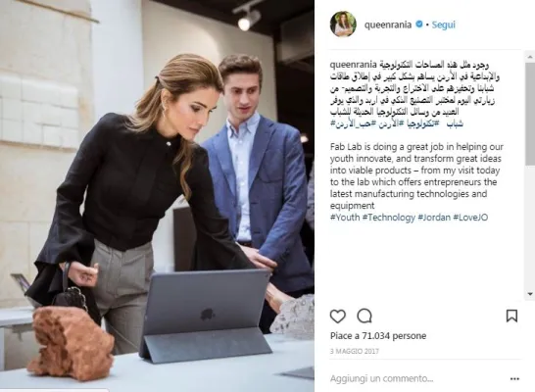This screenshot has height=392, width=535.
Task: Like the post with the heart icon
Action: pyautogui.click(x=338, y=317)
